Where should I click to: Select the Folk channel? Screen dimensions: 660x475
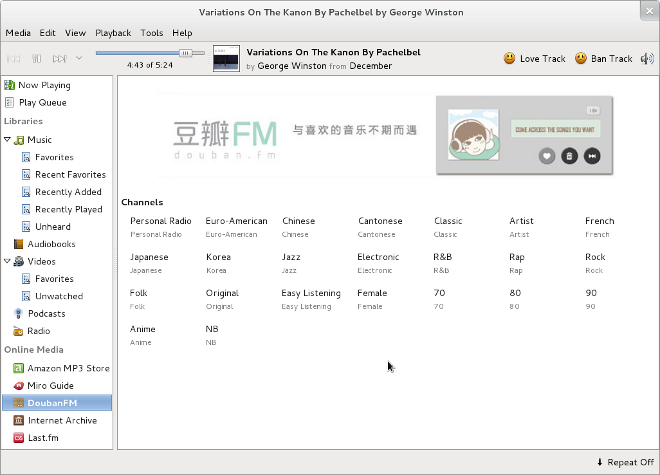[x=138, y=299]
